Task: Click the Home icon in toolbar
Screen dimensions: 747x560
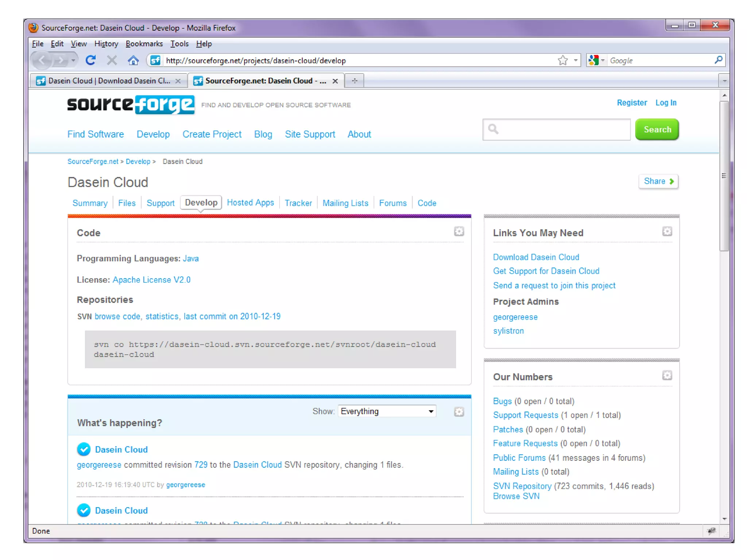Action: 133,60
